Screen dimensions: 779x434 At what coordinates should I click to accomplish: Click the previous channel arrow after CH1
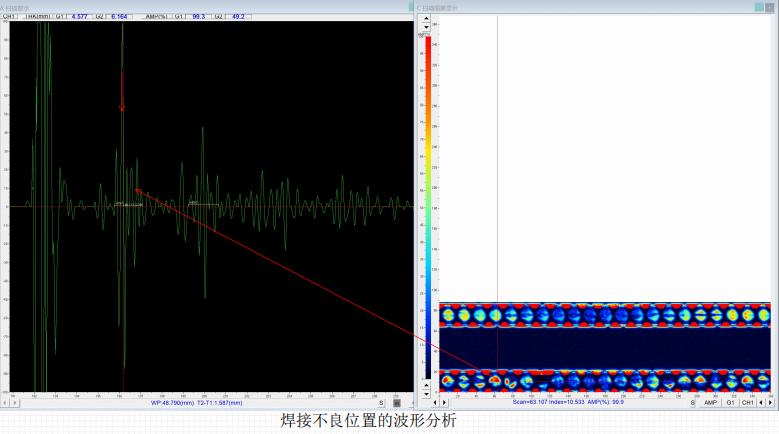(761, 402)
